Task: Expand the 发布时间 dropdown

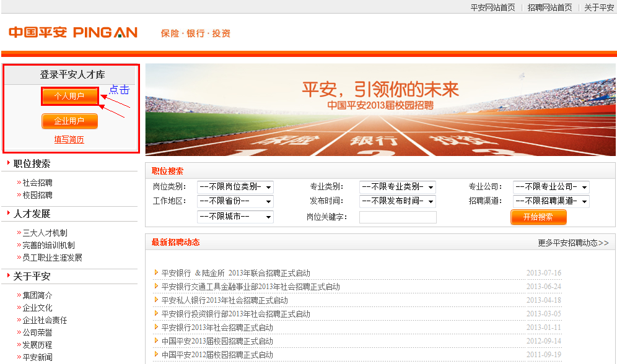Action: point(397,201)
